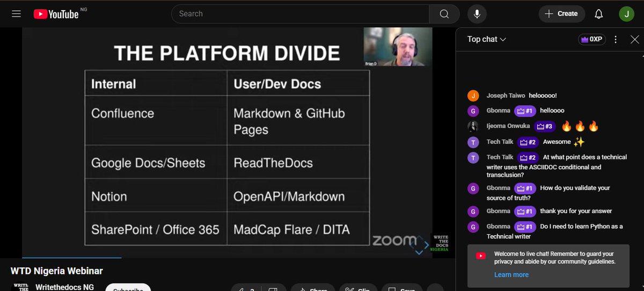
Task: Click the WTD Nigeria Webinar title
Action: (x=57, y=271)
